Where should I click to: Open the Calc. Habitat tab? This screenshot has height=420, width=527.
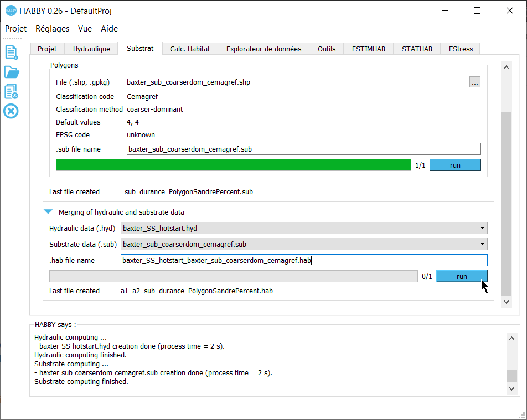(190, 49)
